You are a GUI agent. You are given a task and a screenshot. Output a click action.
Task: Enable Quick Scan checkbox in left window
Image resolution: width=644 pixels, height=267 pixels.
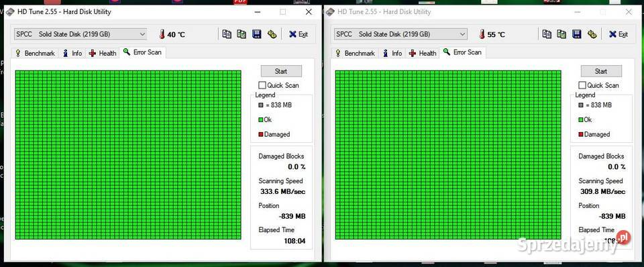(262, 85)
